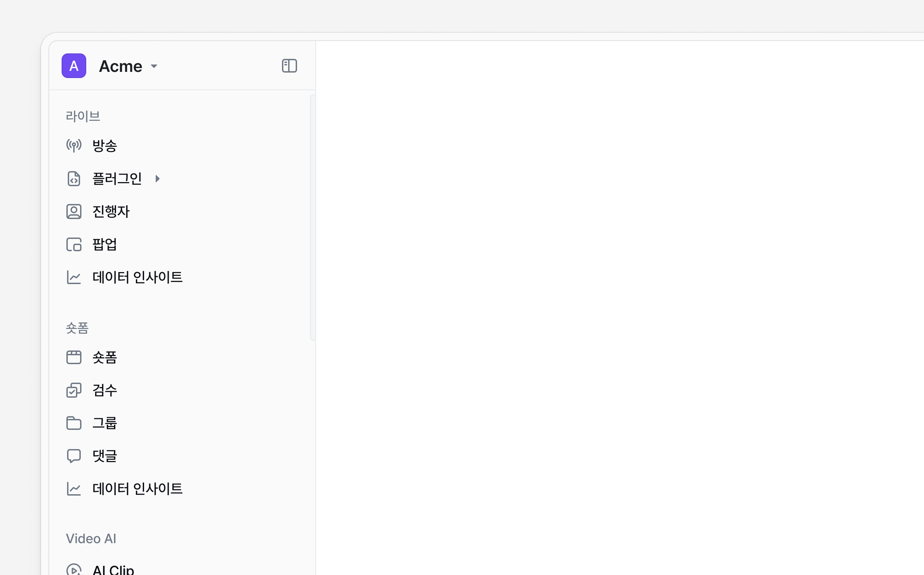Open 데이터 인사이트 under the 숏폼 section
The image size is (924, 575).
(137, 489)
